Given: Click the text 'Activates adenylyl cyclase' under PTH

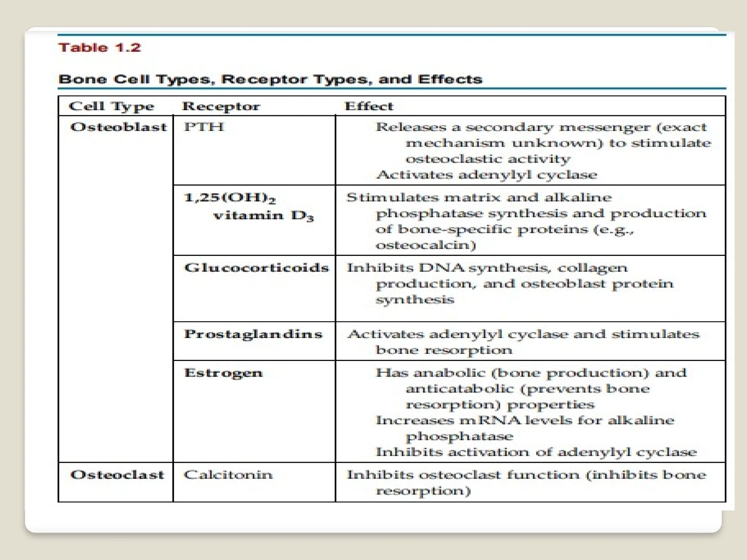Looking at the screenshot, I should 486,175.
